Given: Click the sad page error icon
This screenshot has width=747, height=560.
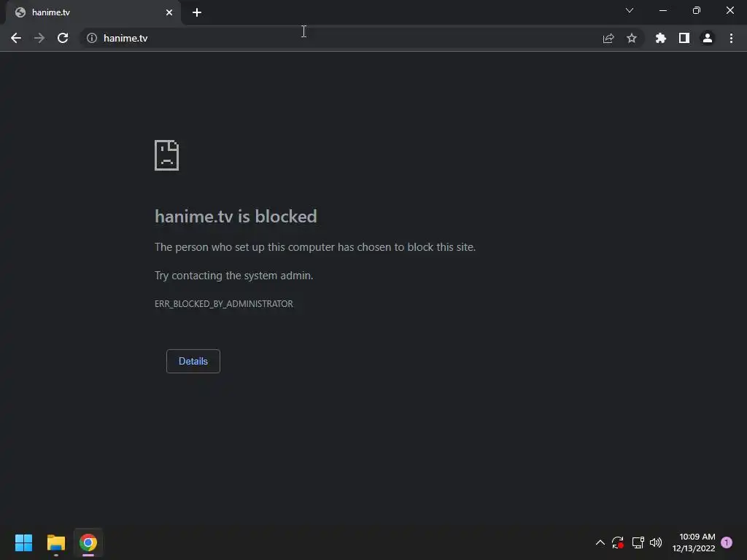Looking at the screenshot, I should pyautogui.click(x=167, y=155).
